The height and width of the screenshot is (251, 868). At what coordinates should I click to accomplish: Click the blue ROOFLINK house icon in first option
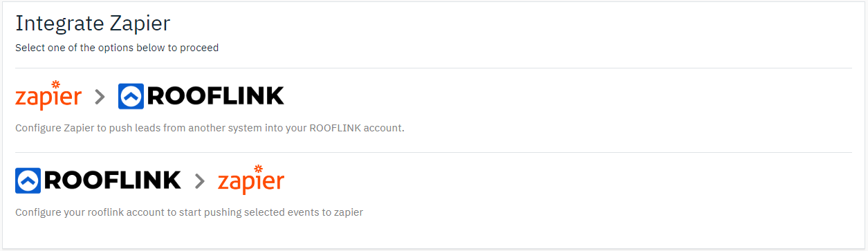(x=131, y=97)
